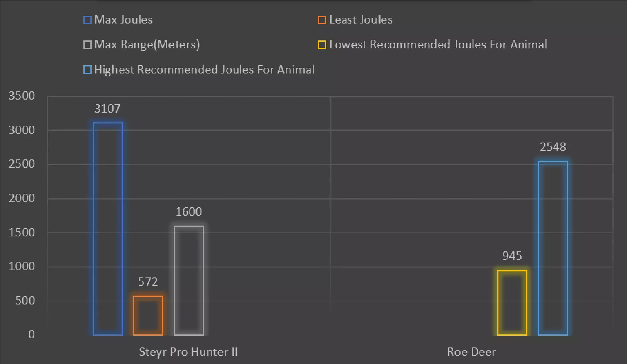Image resolution: width=627 pixels, height=364 pixels.
Task: Select Lowest Recommended Joules For Animal label
Action: (x=438, y=45)
